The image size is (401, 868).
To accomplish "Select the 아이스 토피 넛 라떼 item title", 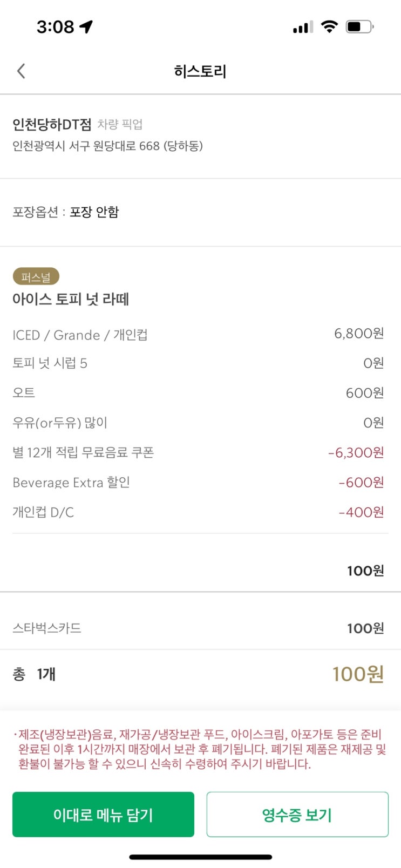I will point(71,299).
